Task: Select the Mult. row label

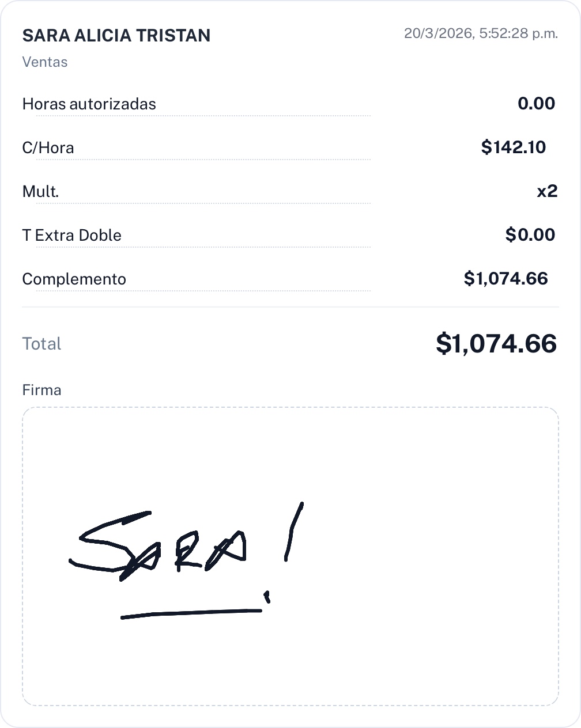Action: 40,192
